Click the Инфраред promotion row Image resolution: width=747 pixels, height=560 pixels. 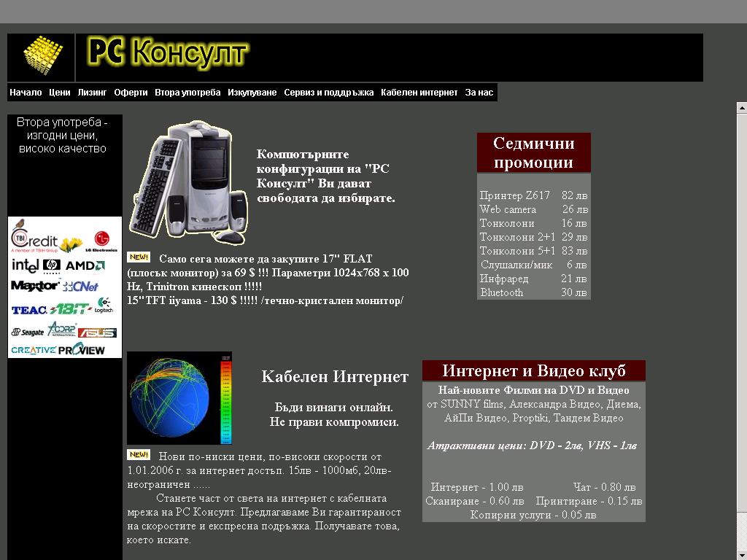533,279
